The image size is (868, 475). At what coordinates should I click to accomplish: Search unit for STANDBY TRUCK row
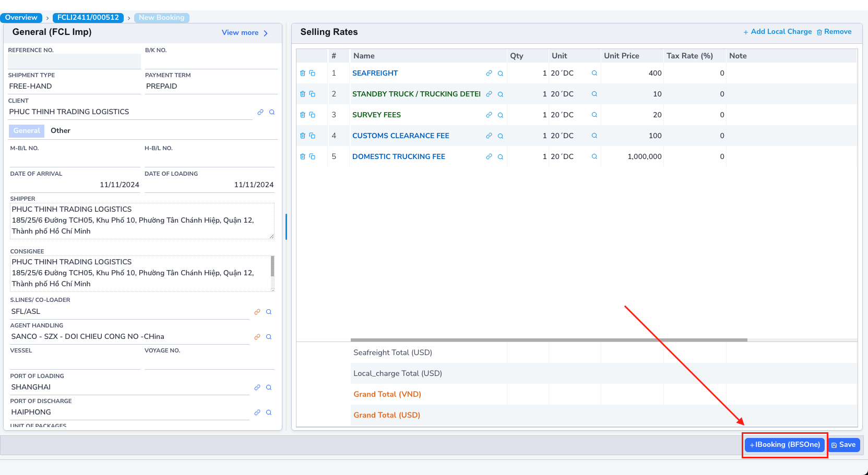pos(594,94)
